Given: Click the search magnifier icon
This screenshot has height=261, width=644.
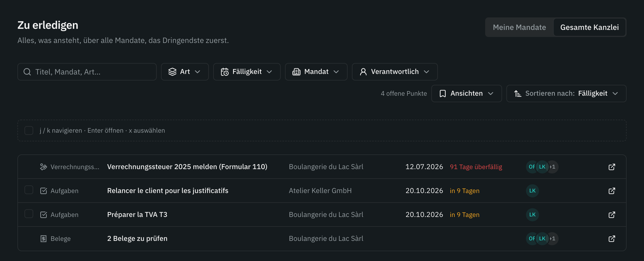Looking at the screenshot, I should click(x=27, y=72).
